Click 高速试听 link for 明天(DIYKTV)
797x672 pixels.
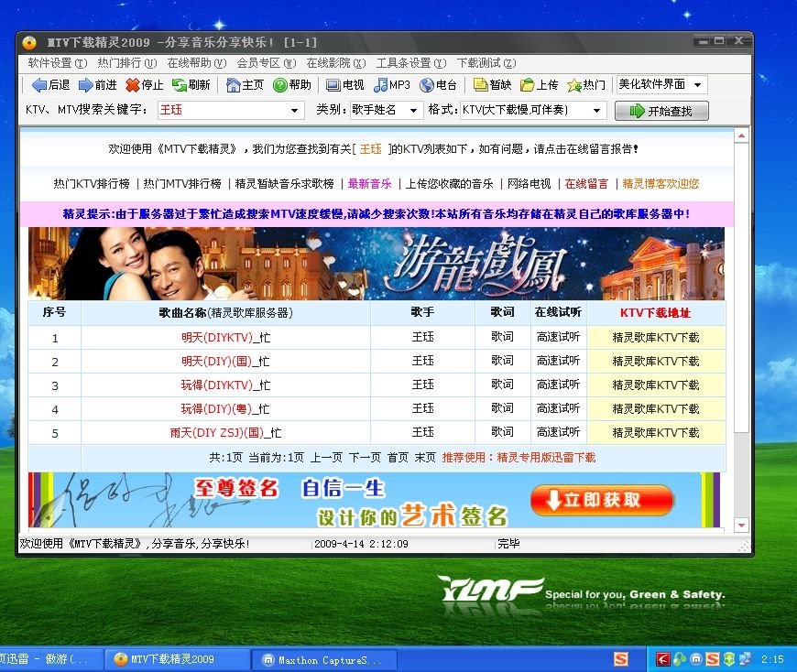[x=560, y=337]
